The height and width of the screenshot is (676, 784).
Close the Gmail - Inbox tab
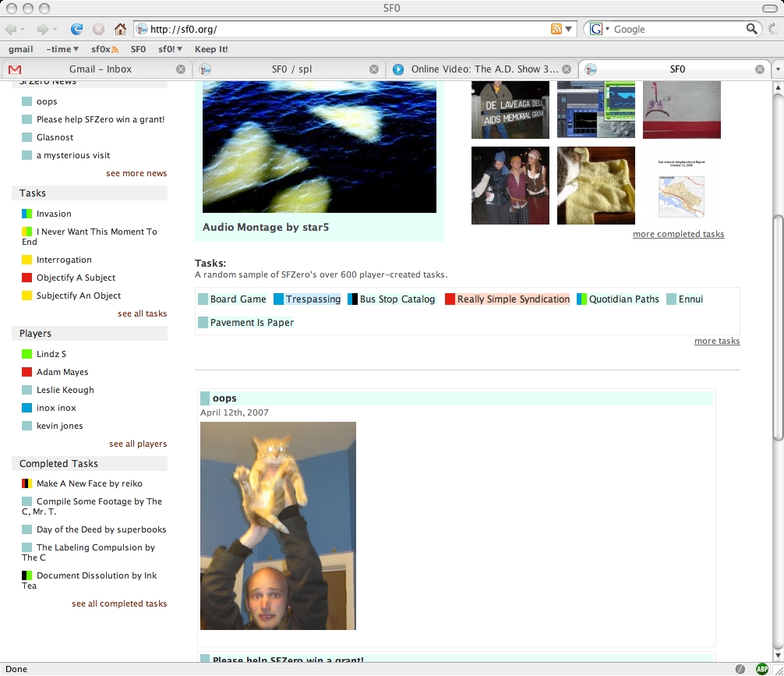(181, 69)
